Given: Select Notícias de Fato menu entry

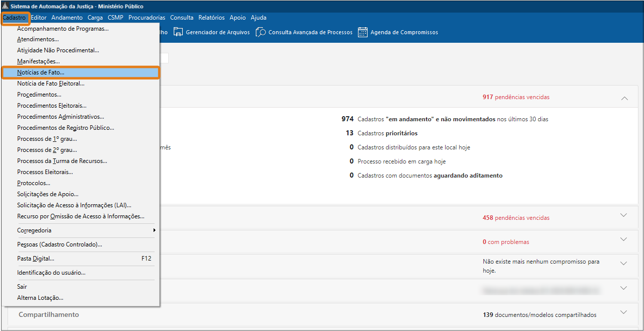Looking at the screenshot, I should coord(81,72).
